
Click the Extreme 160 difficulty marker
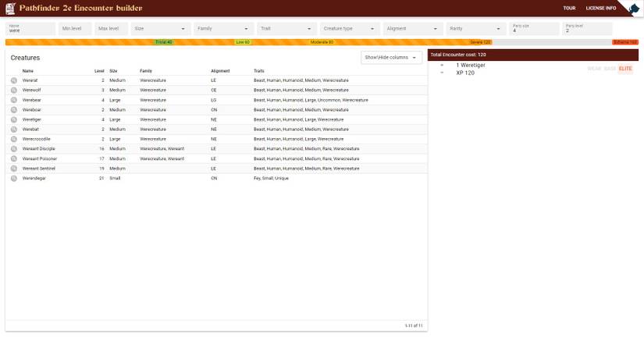pyautogui.click(x=625, y=42)
